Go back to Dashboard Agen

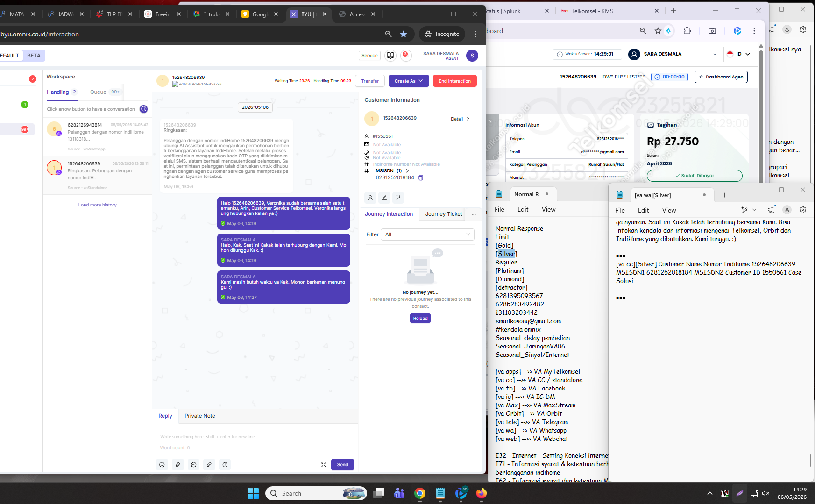click(721, 77)
